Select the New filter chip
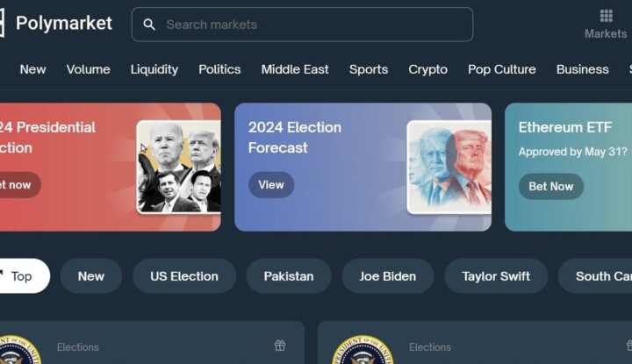Screen dimensions: 632x364 91,275
